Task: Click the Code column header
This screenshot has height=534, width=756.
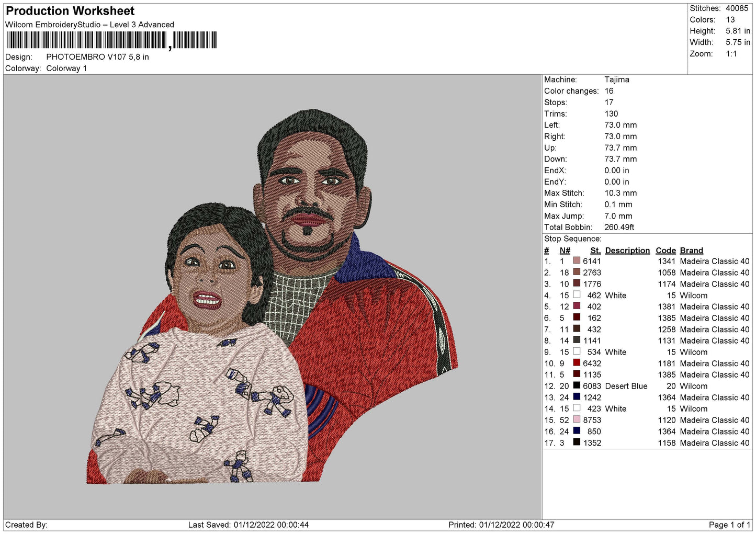Action: 665,251
